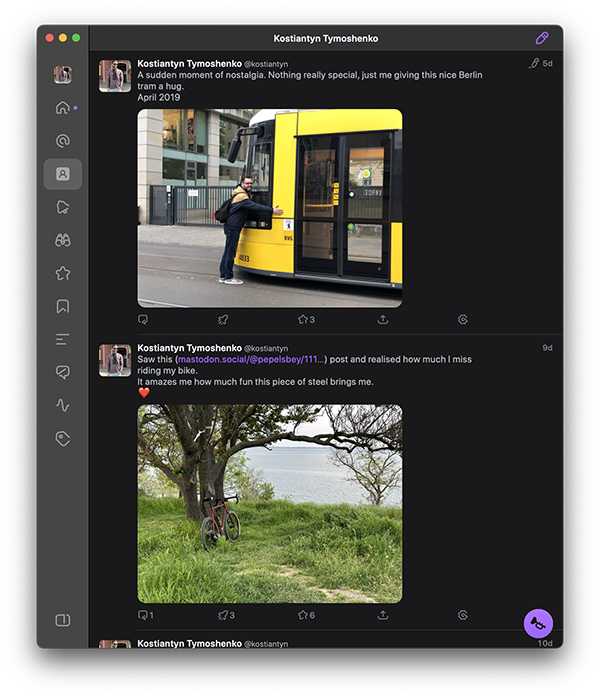Click the author name on the tram post
Screen dimensions: 600x697
tap(189, 64)
